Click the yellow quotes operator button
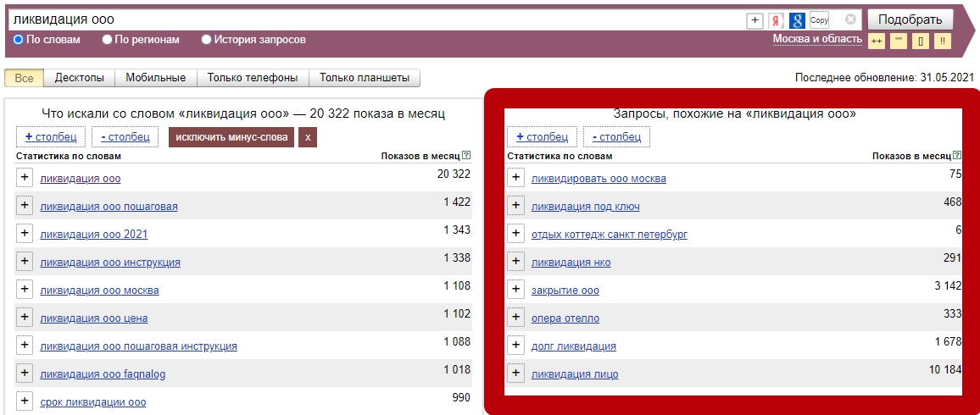The image size is (980, 415). 899,41
